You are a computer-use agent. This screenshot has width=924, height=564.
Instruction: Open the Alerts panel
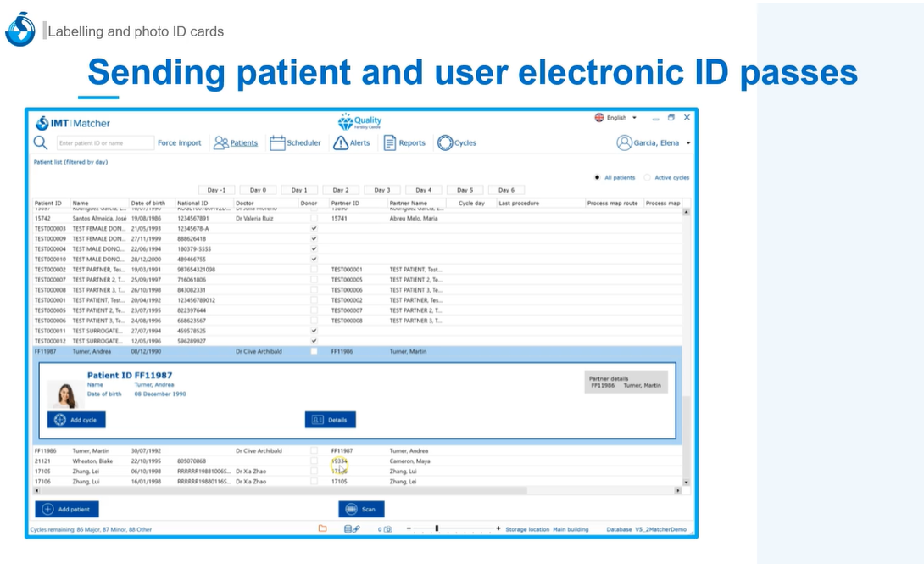pyautogui.click(x=351, y=143)
